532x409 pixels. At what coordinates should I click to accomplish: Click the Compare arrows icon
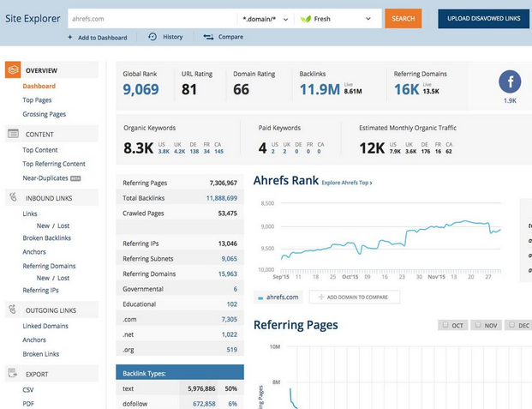click(208, 37)
